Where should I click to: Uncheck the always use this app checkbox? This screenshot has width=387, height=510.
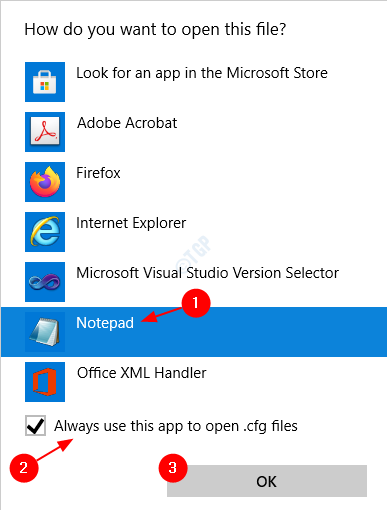tap(35, 426)
